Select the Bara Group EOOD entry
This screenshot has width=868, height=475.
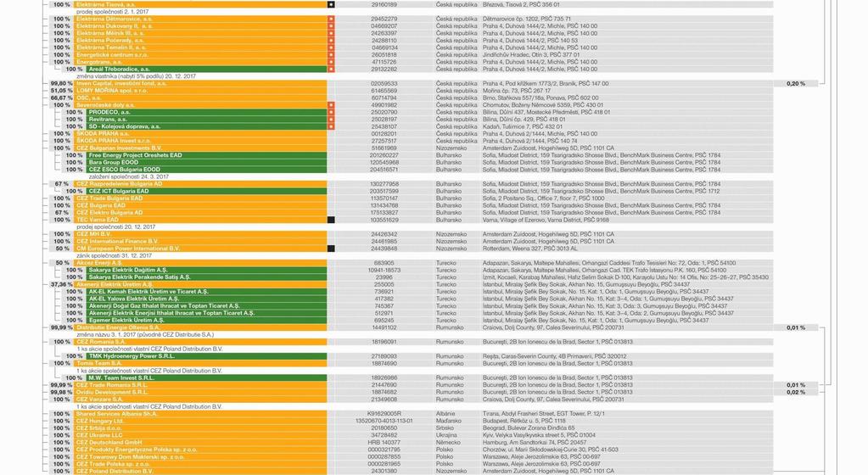tap(114, 163)
